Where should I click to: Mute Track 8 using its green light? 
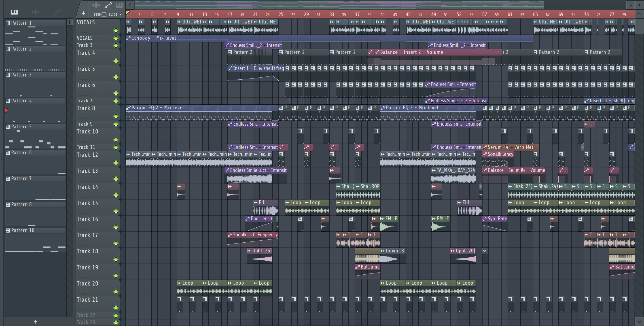[x=116, y=116]
